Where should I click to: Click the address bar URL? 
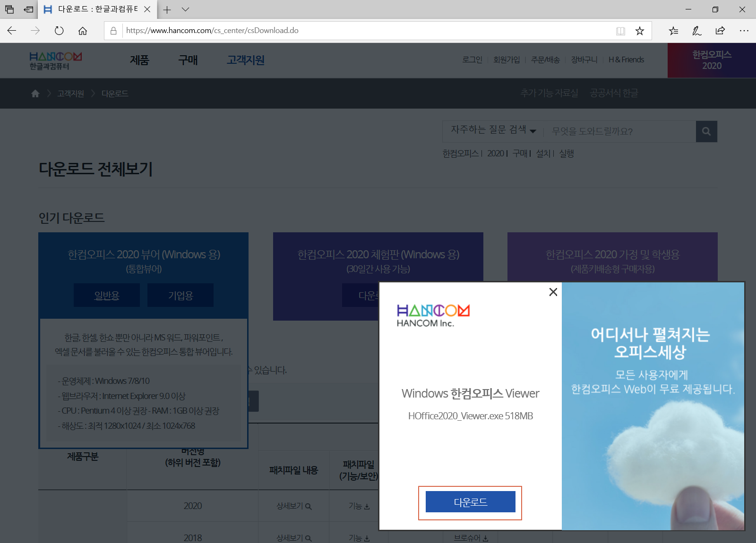(x=212, y=31)
